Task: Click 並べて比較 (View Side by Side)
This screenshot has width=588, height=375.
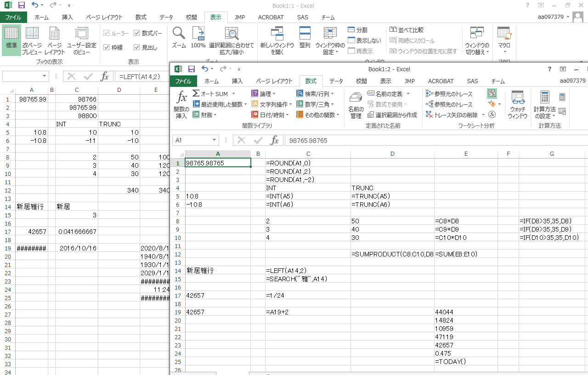Action: tap(407, 30)
